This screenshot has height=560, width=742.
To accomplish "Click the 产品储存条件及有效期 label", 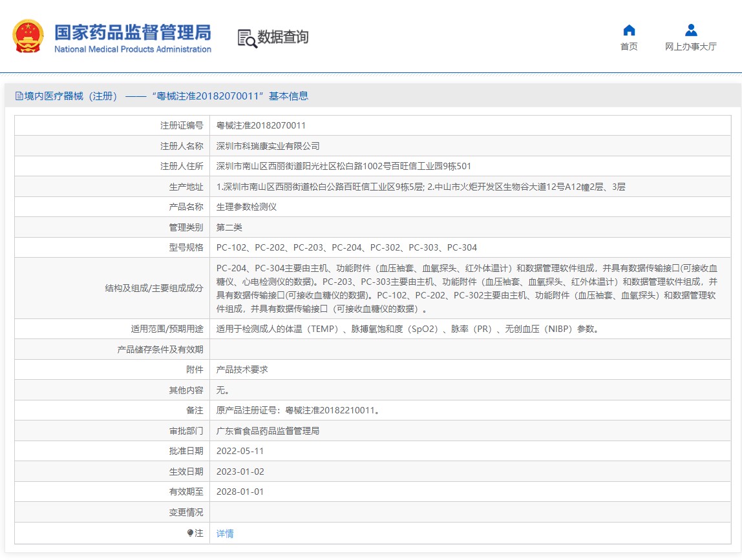I will click(160, 349).
